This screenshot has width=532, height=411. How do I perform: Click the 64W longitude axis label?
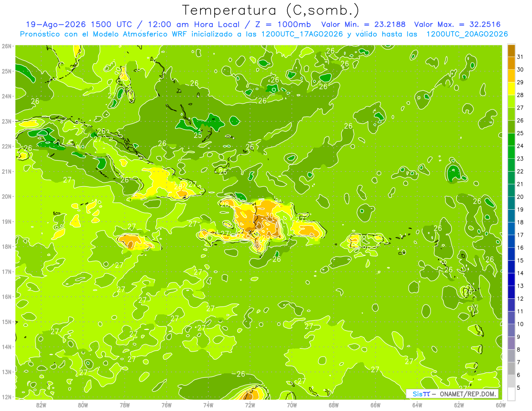point(417,405)
